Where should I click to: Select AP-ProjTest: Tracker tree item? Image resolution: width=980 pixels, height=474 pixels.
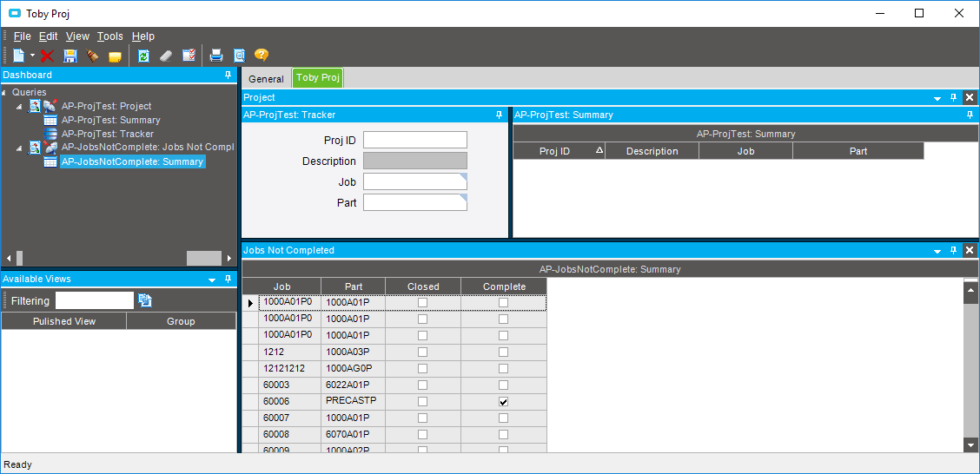[x=108, y=134]
